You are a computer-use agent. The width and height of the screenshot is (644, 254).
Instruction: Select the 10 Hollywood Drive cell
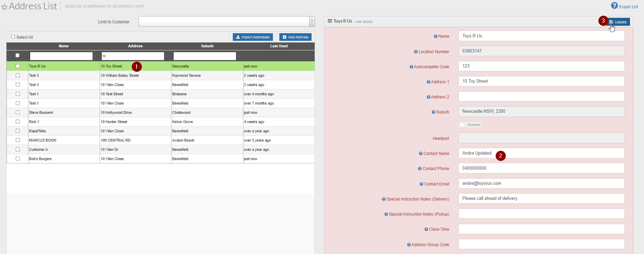click(x=136, y=112)
